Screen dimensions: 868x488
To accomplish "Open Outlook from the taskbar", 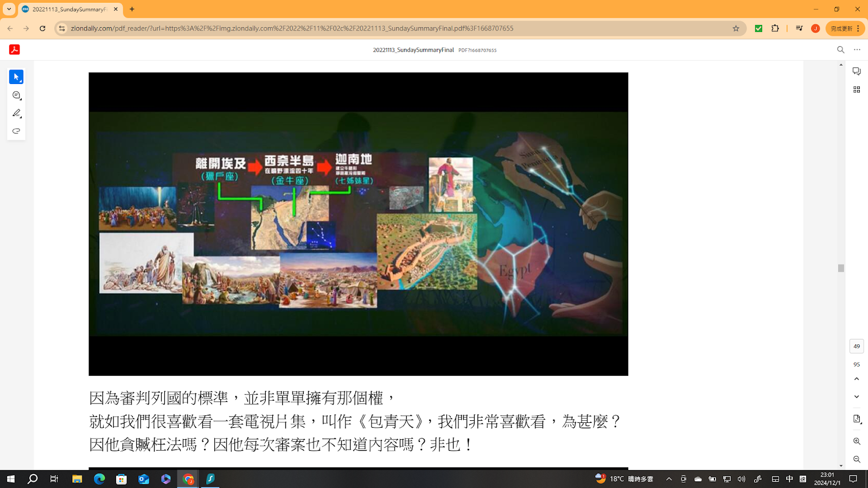I will tap(144, 479).
